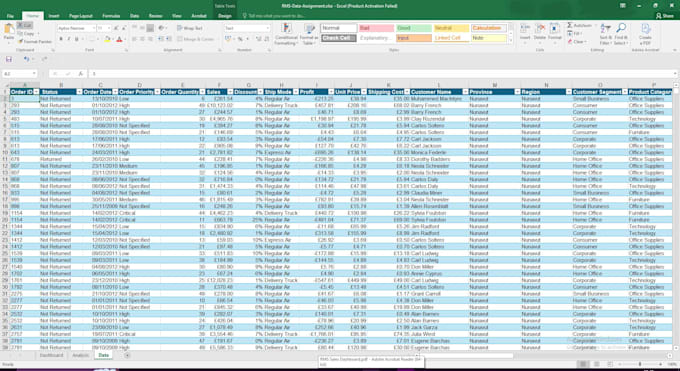Toggle Wrap Text
This screenshot has width=680, height=371.
(x=190, y=28)
